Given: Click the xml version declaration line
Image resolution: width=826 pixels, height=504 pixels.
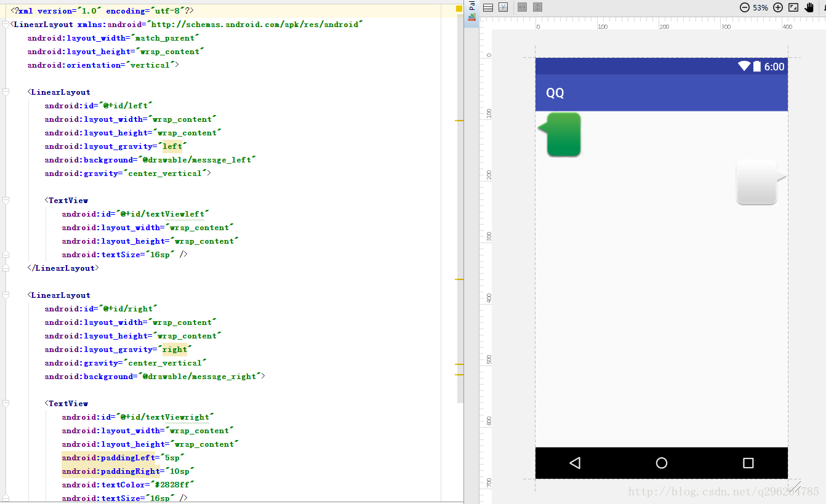Looking at the screenshot, I should pyautogui.click(x=102, y=11).
